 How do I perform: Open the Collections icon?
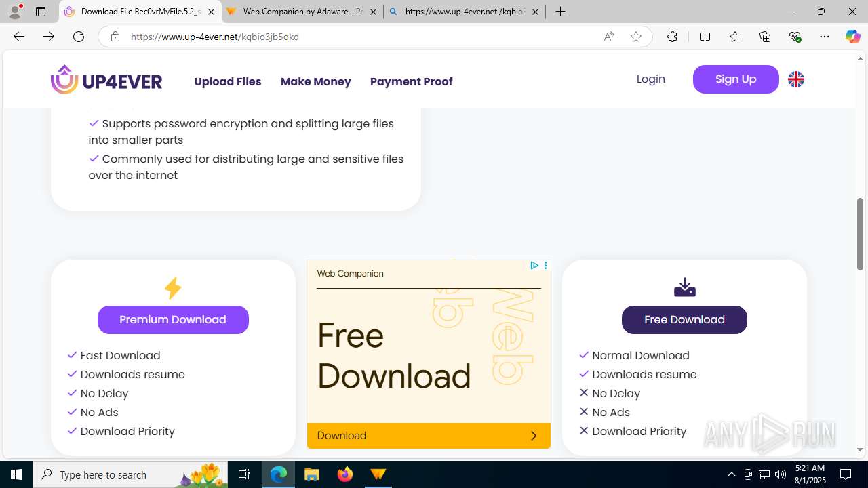pyautogui.click(x=765, y=37)
